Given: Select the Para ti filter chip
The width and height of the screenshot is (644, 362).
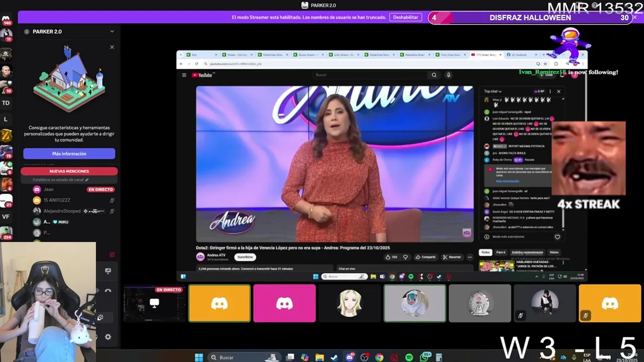Looking at the screenshot, I should click(501, 252).
